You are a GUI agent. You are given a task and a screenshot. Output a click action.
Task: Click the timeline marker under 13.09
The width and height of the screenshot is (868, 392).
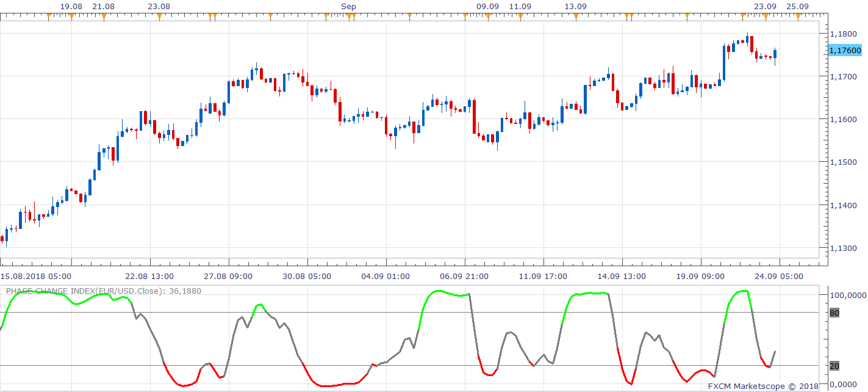point(576,16)
